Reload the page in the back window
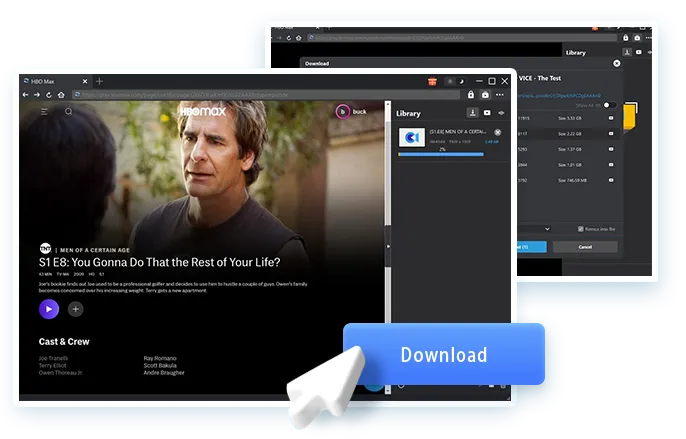This screenshot has height=439, width=686. [x=289, y=38]
